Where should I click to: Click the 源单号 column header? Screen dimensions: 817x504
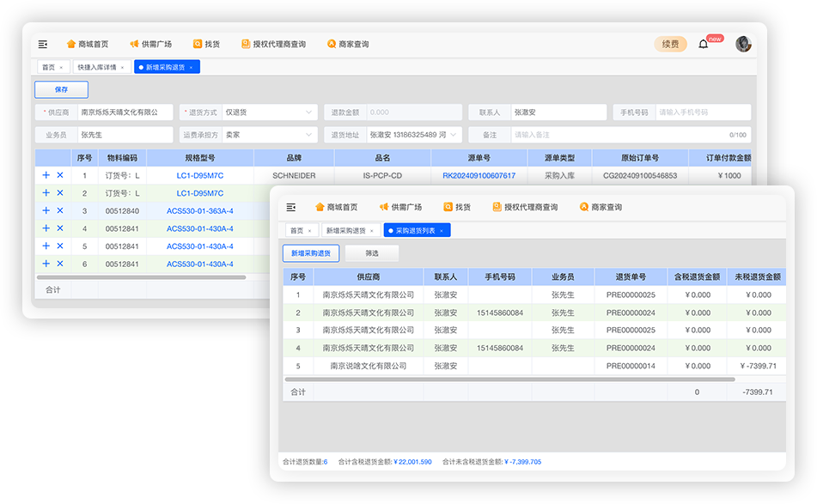coord(479,158)
